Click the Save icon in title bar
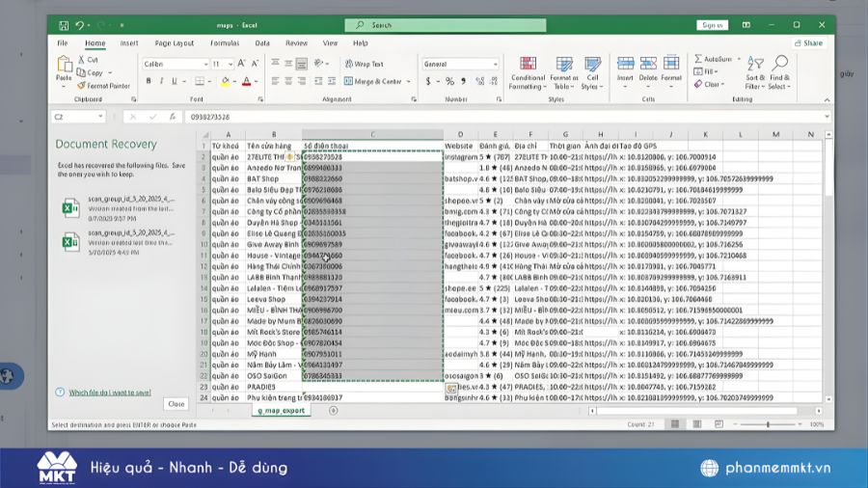This screenshot has width=868, height=488. 64,25
